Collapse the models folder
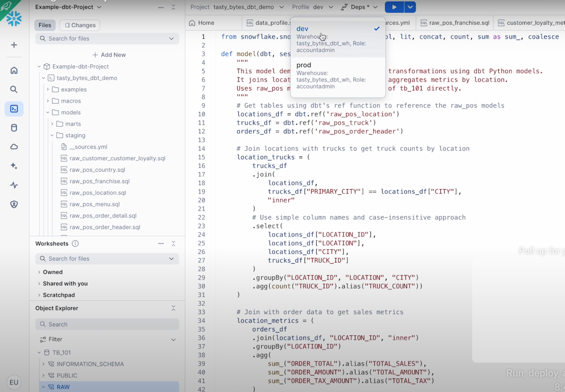This screenshot has width=565, height=392. (x=48, y=112)
